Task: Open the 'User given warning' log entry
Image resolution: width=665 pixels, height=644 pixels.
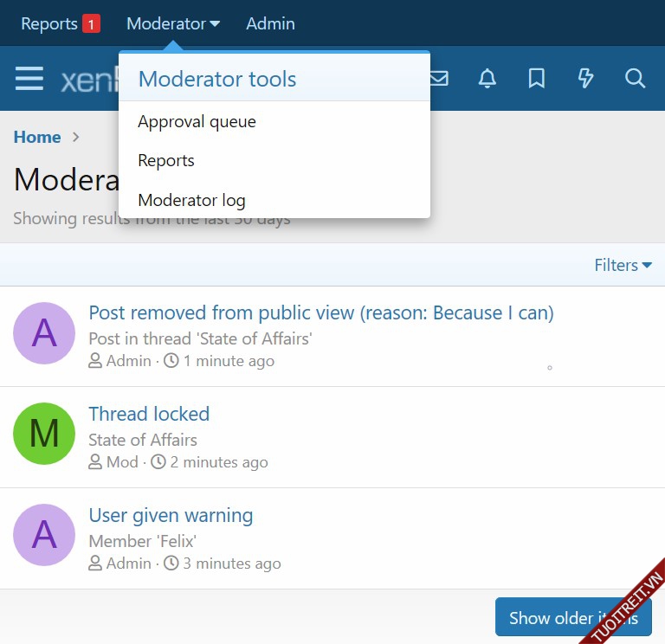Action: click(171, 515)
